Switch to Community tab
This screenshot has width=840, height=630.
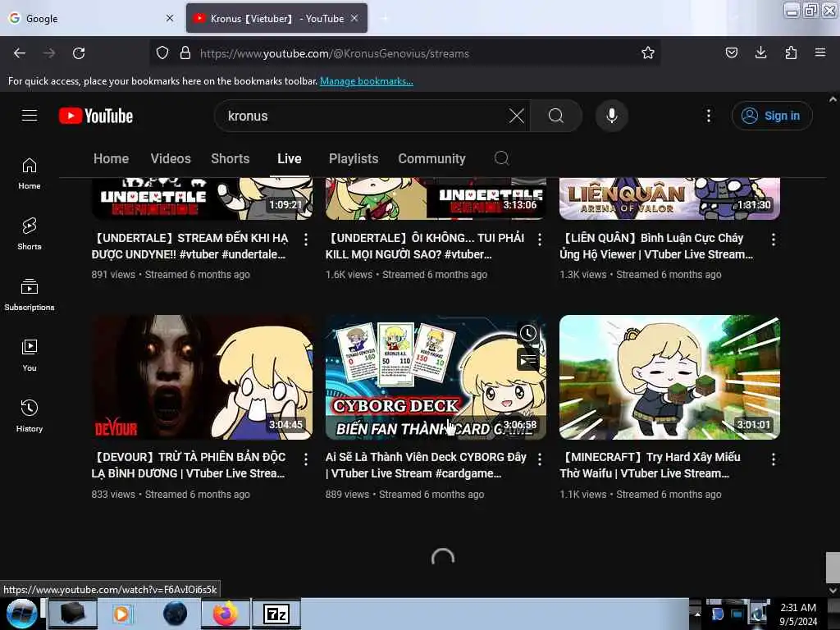(431, 158)
